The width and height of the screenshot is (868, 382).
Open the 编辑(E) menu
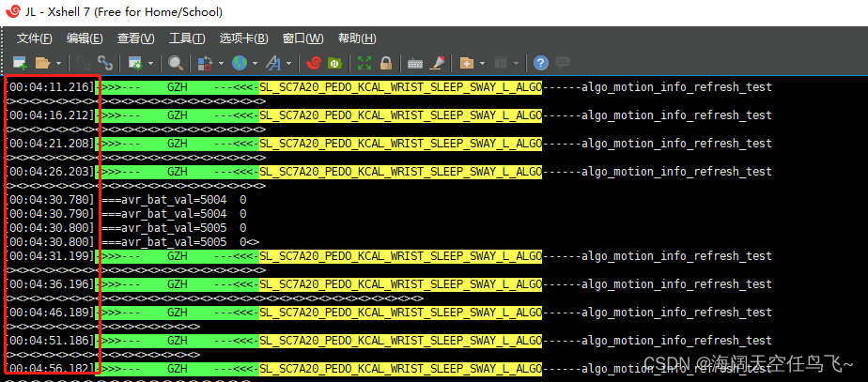point(85,38)
